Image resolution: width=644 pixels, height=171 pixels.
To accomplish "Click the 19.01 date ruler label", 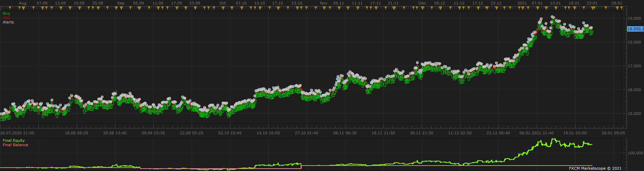I will coord(574,3).
